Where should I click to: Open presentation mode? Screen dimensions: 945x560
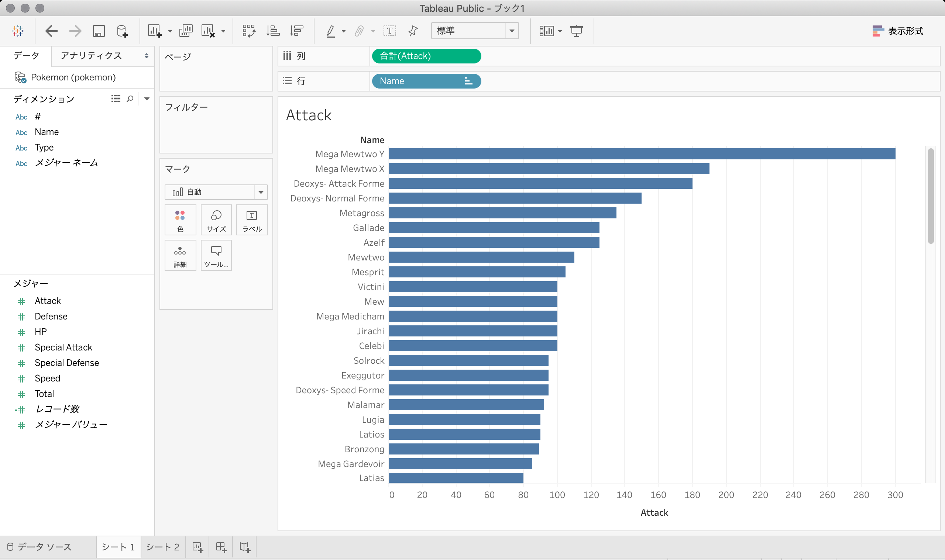click(577, 31)
